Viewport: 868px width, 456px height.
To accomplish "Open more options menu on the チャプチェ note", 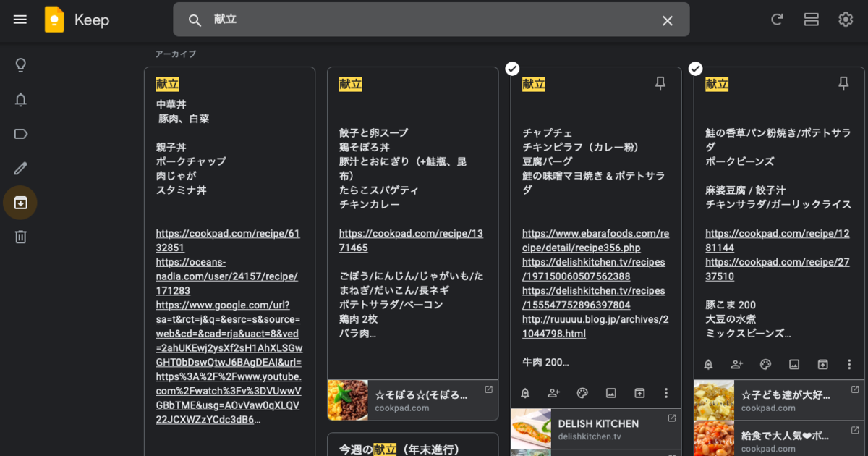I will tap(665, 393).
